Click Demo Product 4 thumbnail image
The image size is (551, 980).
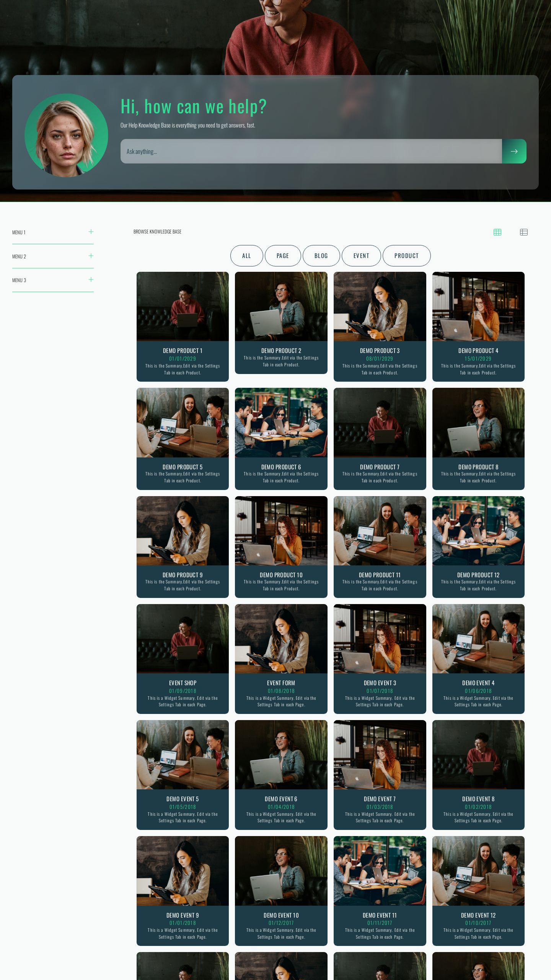click(478, 306)
